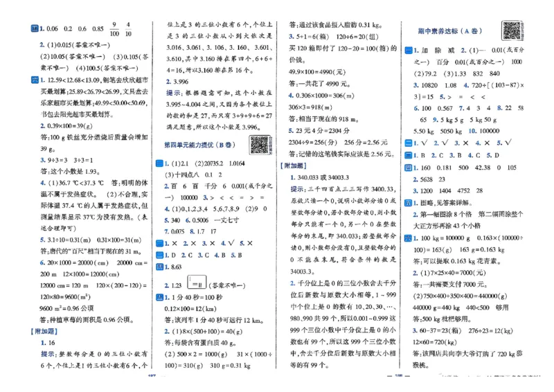Viewport: 554px width, 392px height.
Task: Click the line '9600 m²=0.96 公顷'
Action: (66, 308)
